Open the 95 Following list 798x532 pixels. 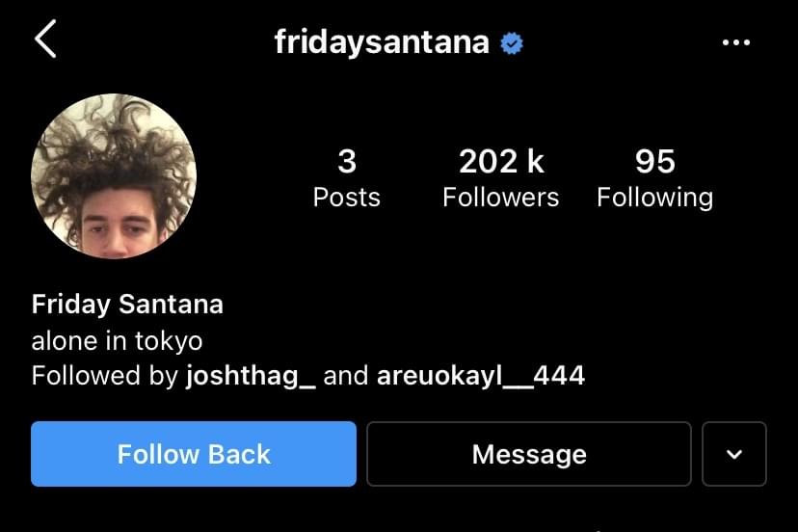(x=655, y=178)
